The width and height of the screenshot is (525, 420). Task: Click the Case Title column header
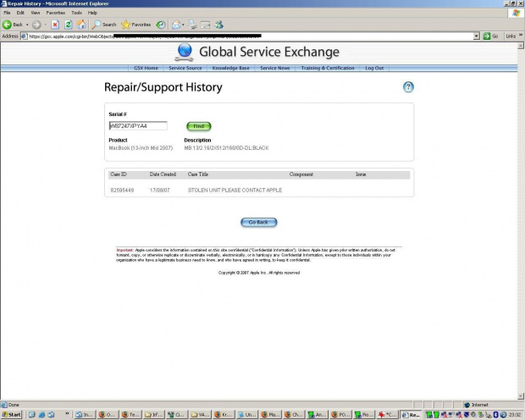[198, 174]
